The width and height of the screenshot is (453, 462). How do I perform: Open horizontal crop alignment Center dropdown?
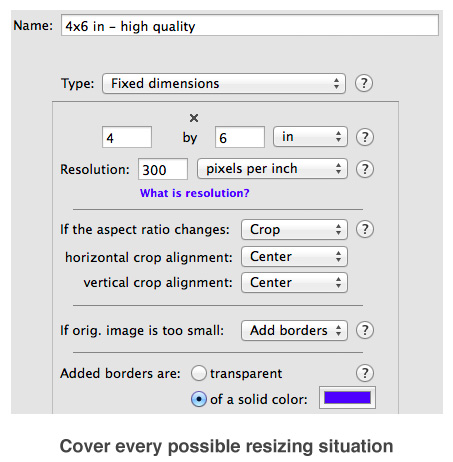[294, 257]
